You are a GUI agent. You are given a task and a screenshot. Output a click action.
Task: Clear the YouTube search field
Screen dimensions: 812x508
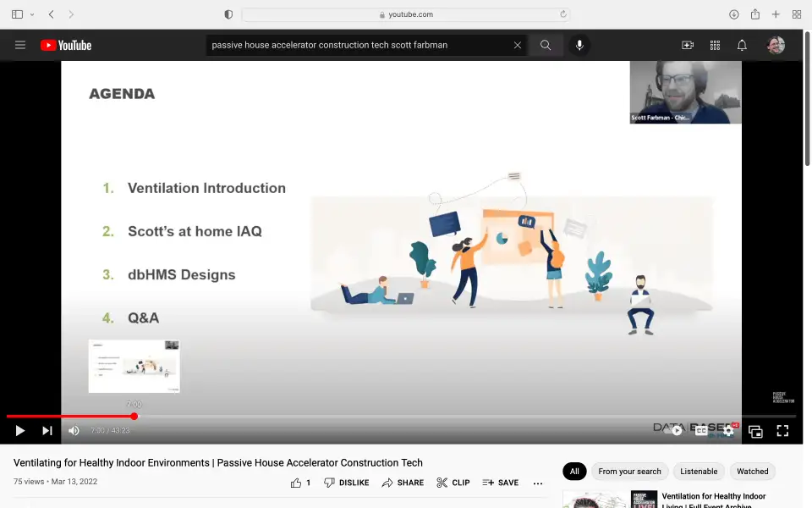[x=518, y=46]
